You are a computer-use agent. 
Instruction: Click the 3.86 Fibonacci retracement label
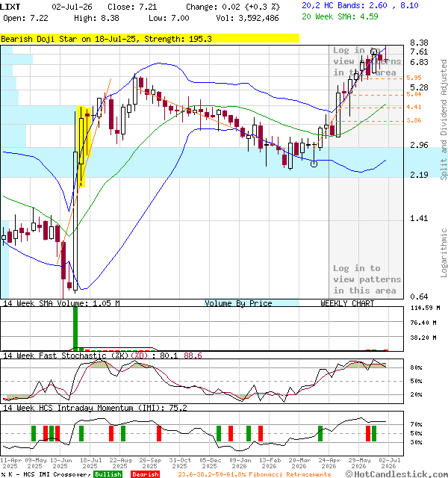(414, 120)
